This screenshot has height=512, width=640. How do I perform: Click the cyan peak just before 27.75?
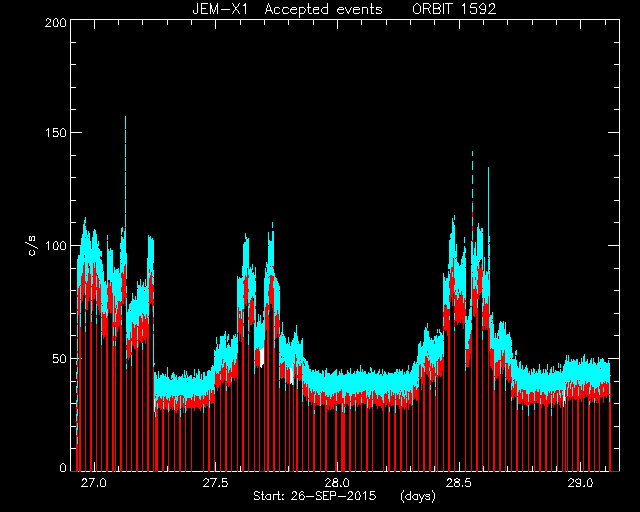coord(272,237)
